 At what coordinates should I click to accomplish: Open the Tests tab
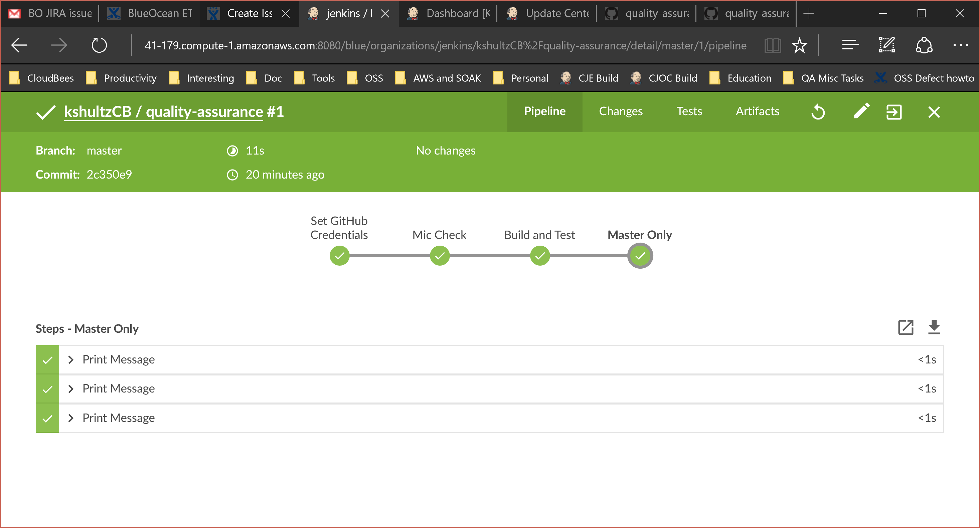(689, 111)
